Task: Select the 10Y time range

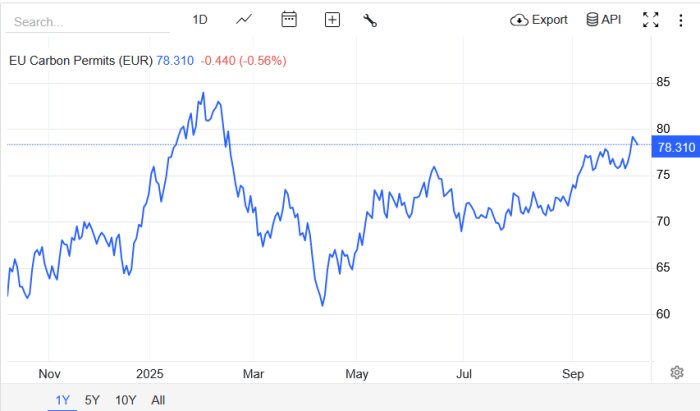Action: [125, 400]
